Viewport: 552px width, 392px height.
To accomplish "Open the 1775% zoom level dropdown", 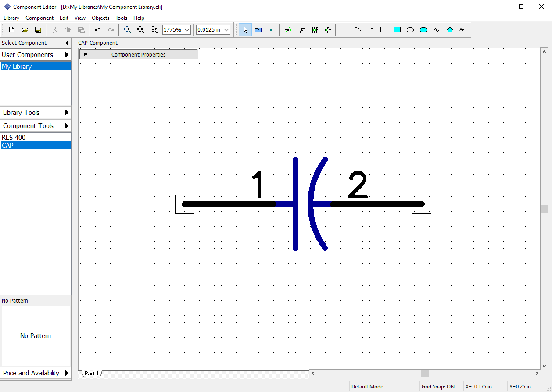I will [x=187, y=30].
